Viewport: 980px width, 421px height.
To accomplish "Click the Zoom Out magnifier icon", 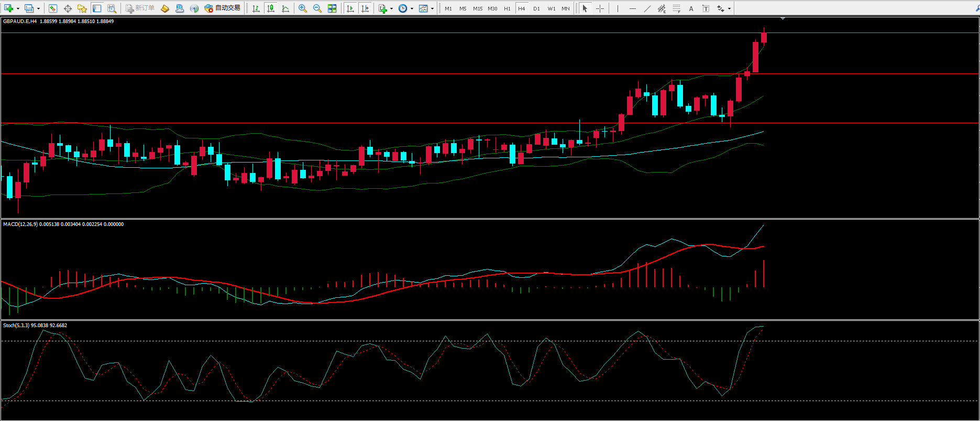I will click(x=317, y=8).
